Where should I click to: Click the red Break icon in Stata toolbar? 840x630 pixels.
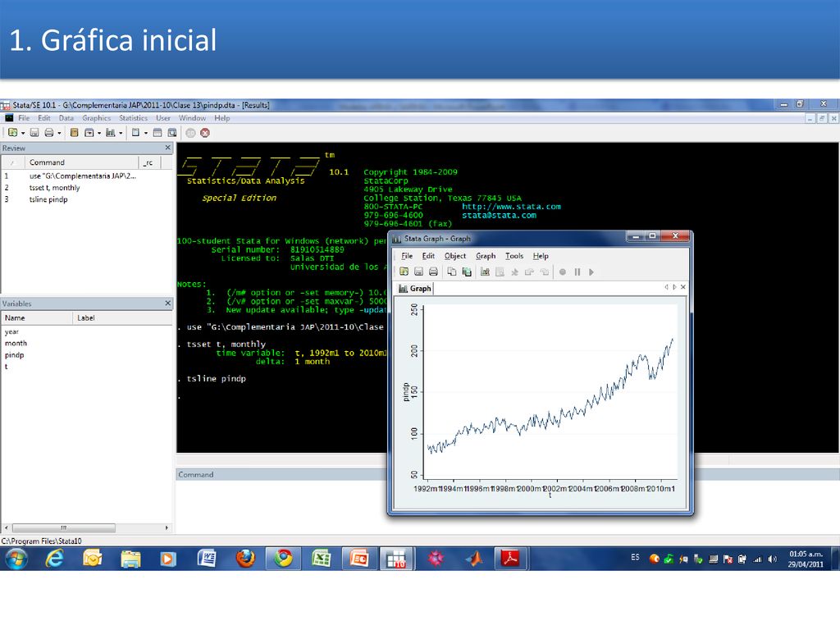click(204, 132)
